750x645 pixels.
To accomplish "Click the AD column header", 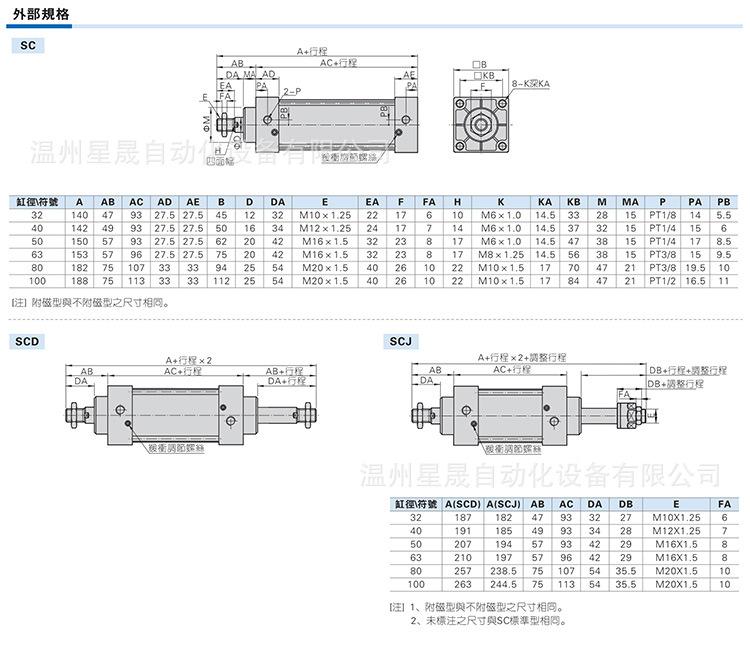I will pos(164,202).
